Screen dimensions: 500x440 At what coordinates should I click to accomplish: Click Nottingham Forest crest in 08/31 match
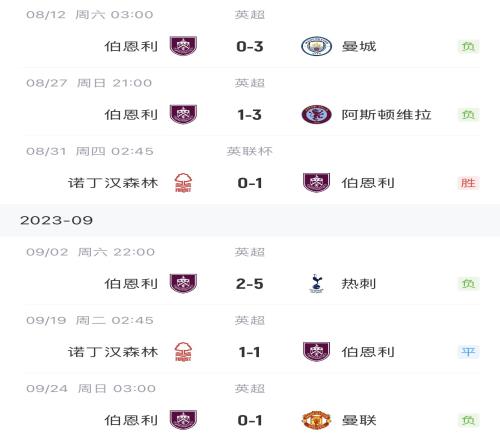click(183, 183)
